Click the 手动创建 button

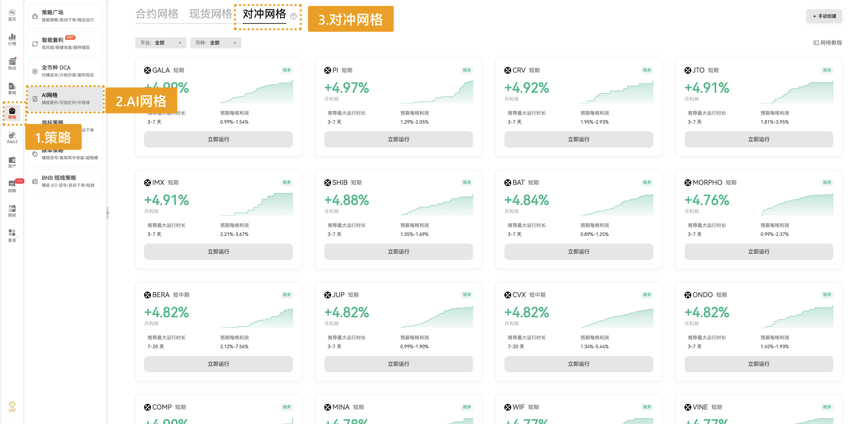[x=824, y=16]
